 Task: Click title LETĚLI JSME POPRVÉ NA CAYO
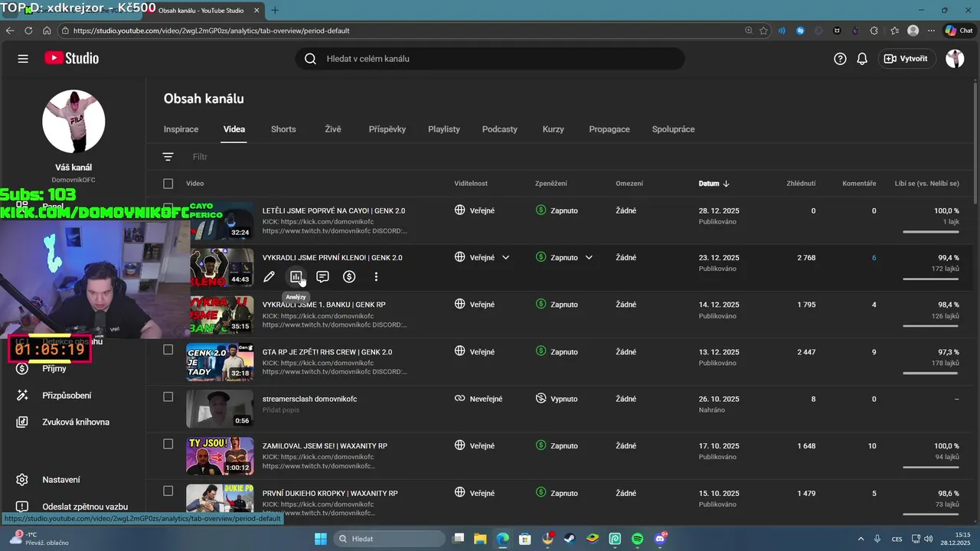(334, 210)
